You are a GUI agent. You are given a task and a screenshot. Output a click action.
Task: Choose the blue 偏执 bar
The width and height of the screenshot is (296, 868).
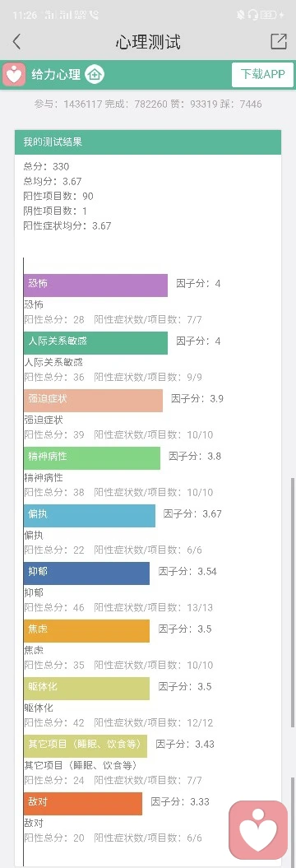[90, 515]
